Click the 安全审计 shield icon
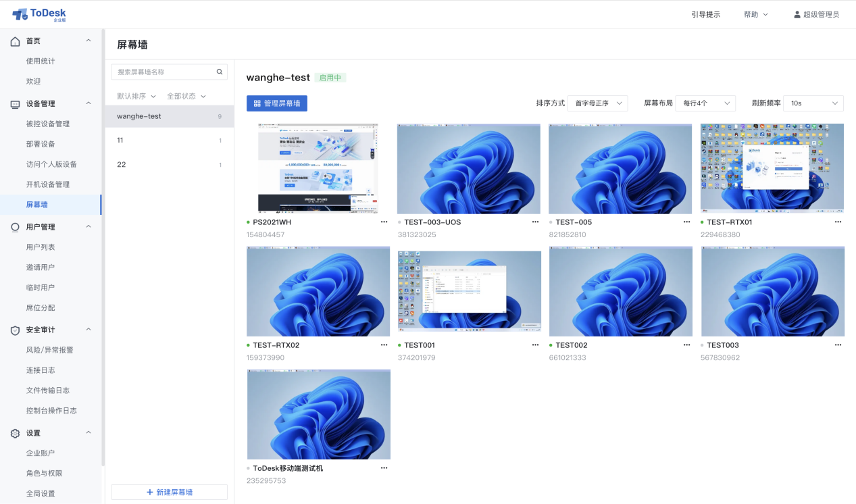 pos(15,330)
